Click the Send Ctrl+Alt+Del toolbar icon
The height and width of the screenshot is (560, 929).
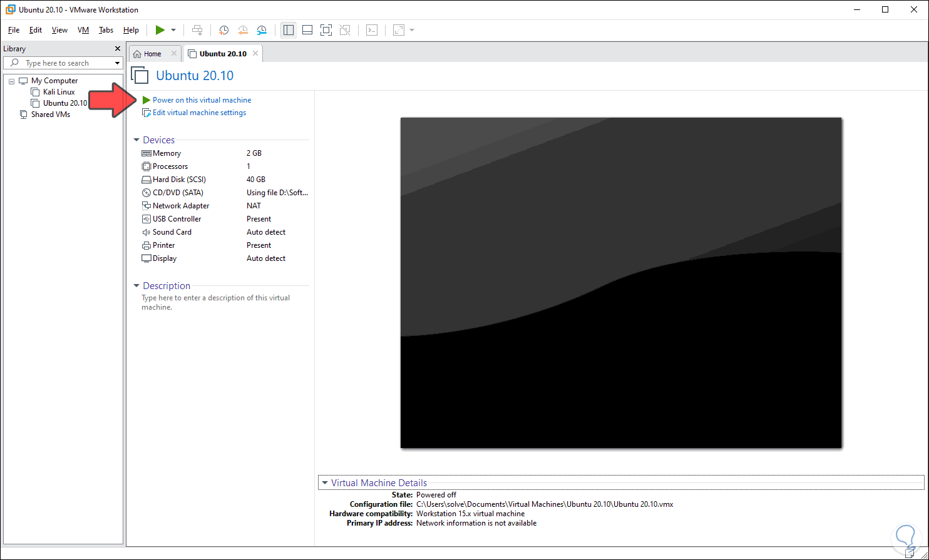click(x=197, y=30)
